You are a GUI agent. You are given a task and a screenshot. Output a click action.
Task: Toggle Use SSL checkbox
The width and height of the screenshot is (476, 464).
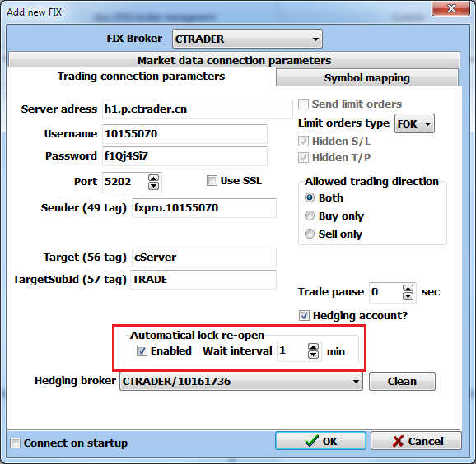click(212, 181)
